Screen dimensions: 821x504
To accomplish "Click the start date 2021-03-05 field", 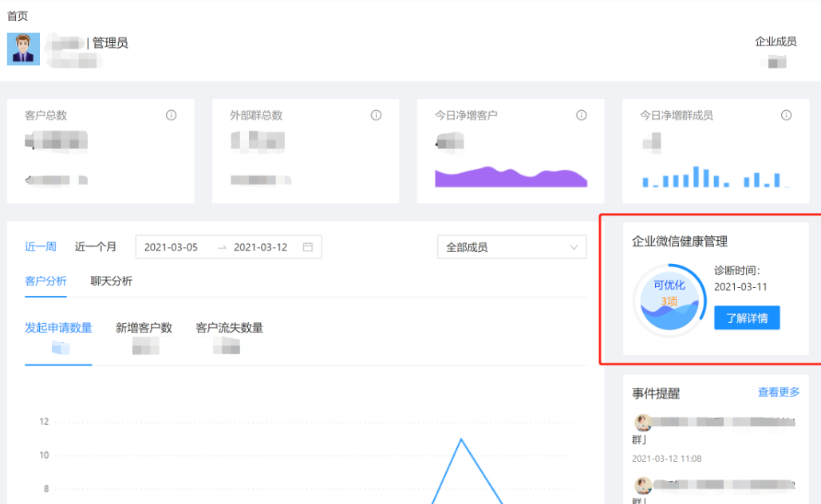I will (172, 247).
